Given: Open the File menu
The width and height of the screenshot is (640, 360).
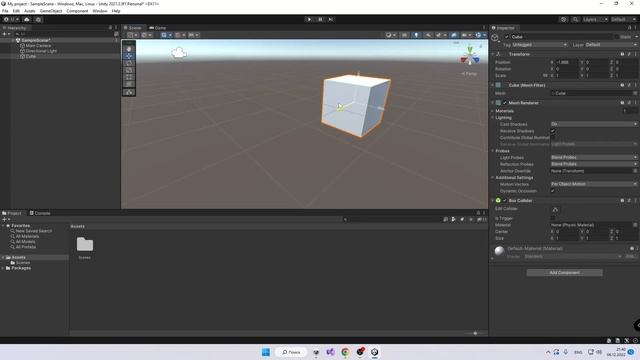Looking at the screenshot, I should pyautogui.click(x=5, y=11).
